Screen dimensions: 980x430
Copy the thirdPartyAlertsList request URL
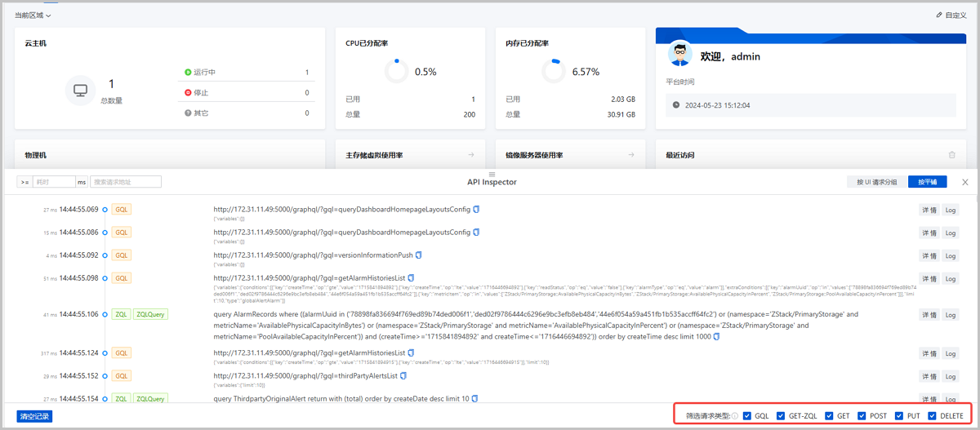(x=403, y=375)
